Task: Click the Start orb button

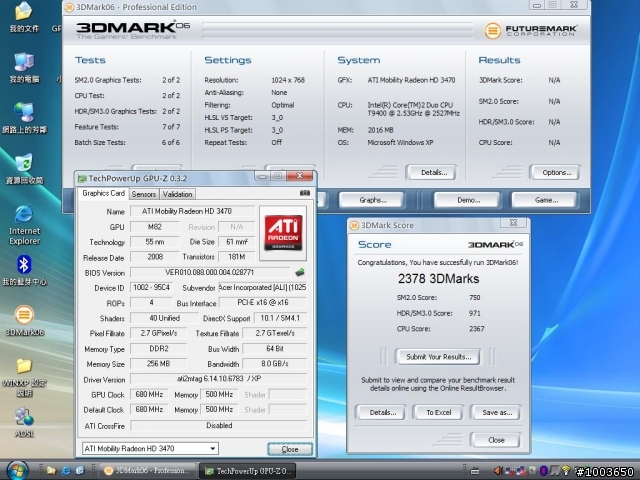Action: 17,471
